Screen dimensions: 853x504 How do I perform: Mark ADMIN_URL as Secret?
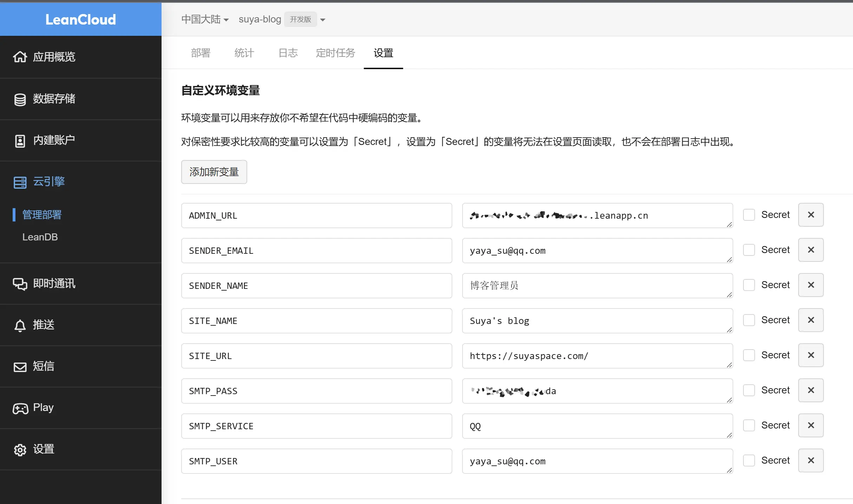tap(749, 214)
